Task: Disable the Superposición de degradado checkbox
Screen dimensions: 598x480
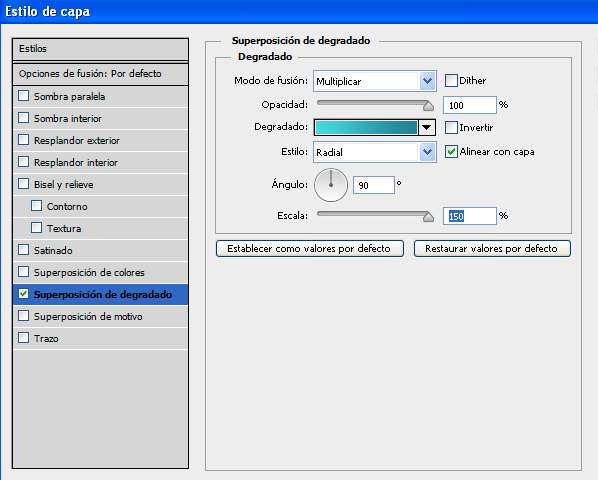Action: 24,294
